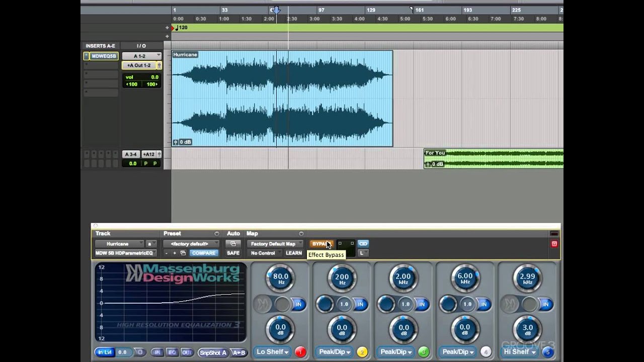Select previous preset with minus button
The image size is (644, 362).
click(x=167, y=253)
